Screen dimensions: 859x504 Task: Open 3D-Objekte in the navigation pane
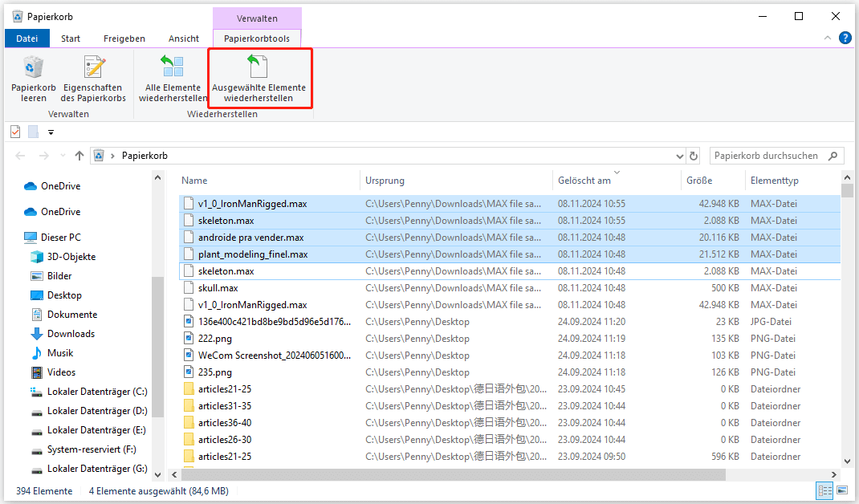63,256
